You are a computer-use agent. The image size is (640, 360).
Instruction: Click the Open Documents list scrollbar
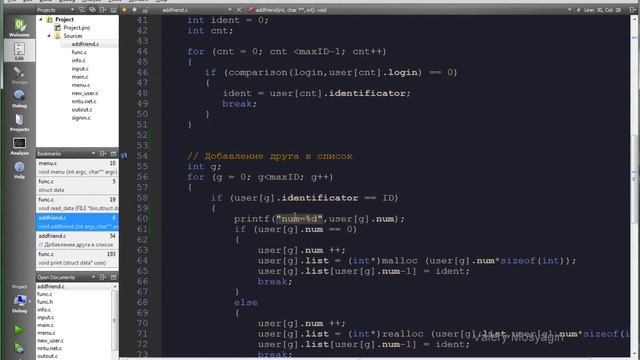(x=115, y=320)
